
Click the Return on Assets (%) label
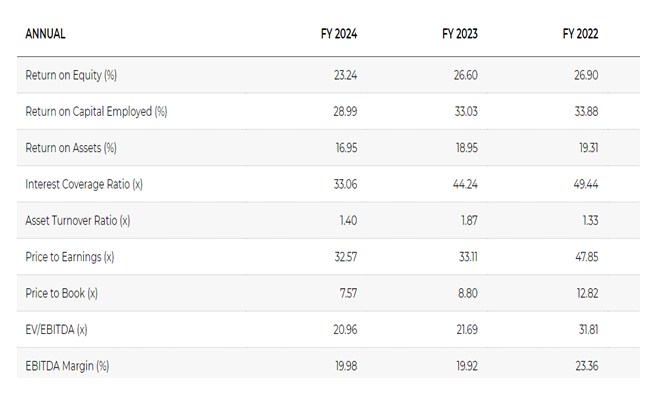pos(71,148)
